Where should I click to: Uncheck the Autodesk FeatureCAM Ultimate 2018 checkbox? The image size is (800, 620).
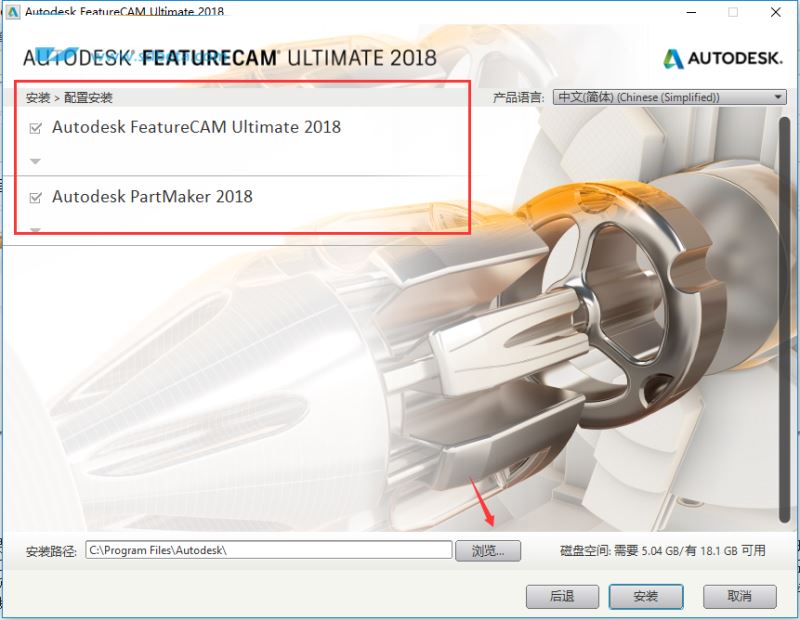36,127
